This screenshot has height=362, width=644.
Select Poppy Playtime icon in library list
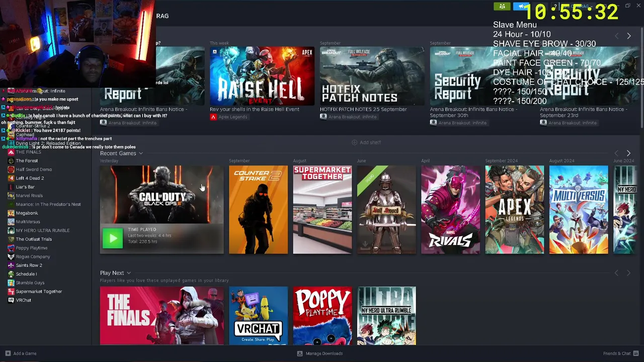[11, 248]
